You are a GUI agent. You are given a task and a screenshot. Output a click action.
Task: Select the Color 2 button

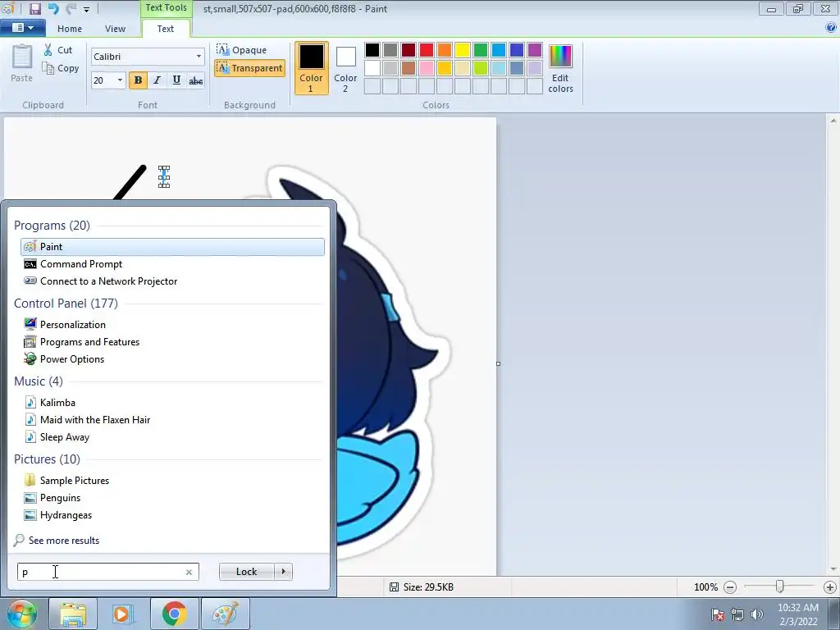[x=345, y=68]
